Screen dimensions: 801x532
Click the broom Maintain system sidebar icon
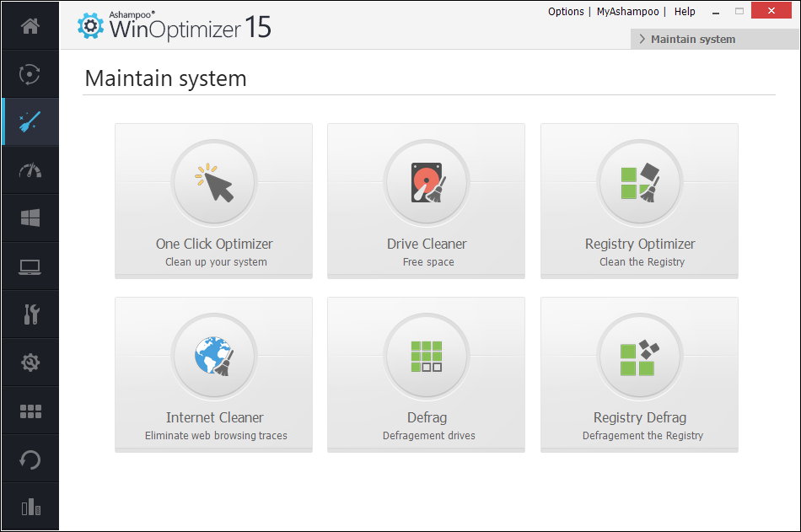pyautogui.click(x=30, y=122)
